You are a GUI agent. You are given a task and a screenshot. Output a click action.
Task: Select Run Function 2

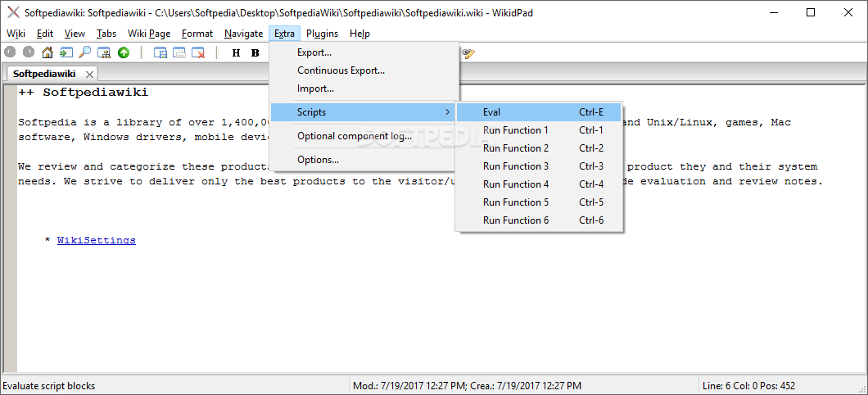pyautogui.click(x=539, y=148)
